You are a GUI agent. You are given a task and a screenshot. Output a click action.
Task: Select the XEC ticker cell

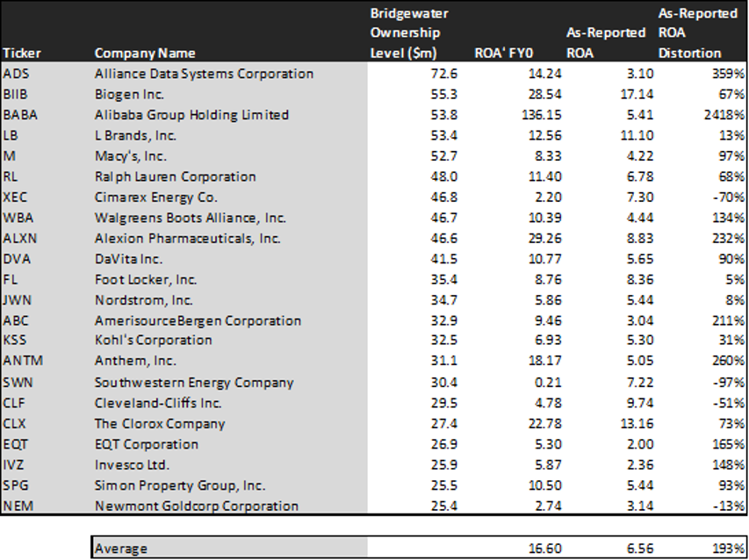tap(15, 197)
